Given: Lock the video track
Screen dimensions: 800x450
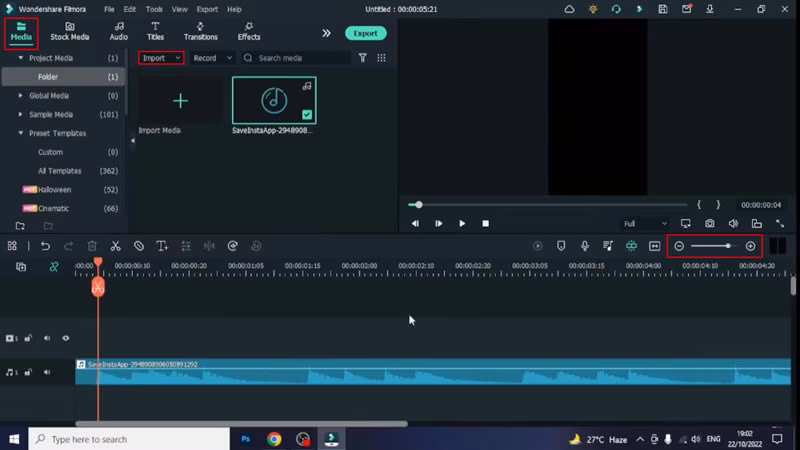Looking at the screenshot, I should 28,338.
